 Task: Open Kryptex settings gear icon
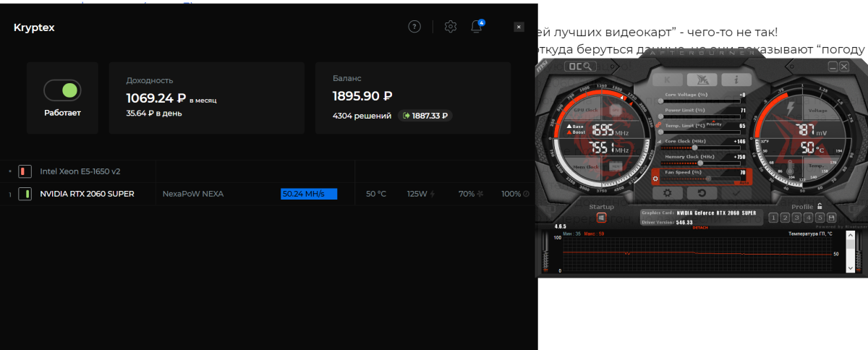click(451, 27)
